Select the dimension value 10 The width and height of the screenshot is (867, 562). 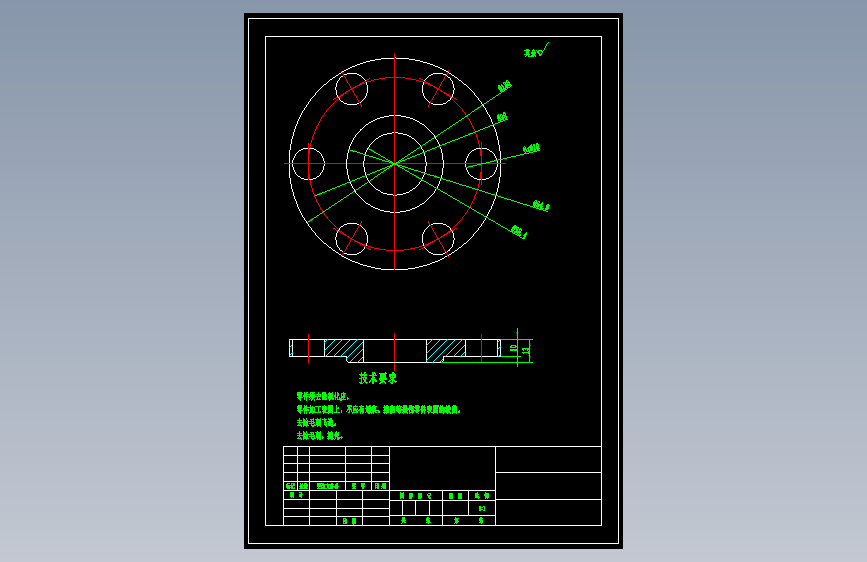(514, 348)
